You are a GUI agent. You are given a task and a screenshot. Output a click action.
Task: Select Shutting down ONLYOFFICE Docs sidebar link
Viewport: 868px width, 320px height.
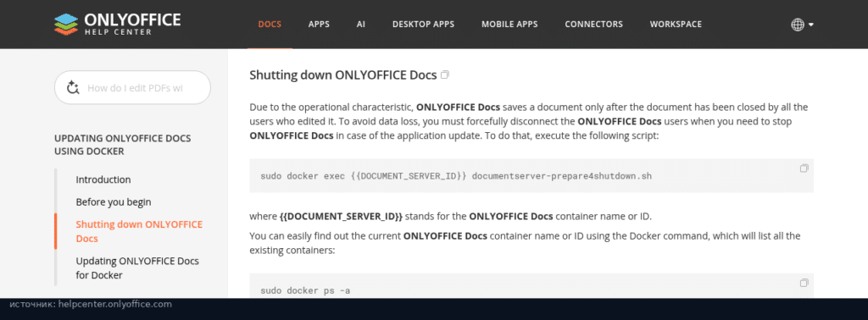point(139,232)
